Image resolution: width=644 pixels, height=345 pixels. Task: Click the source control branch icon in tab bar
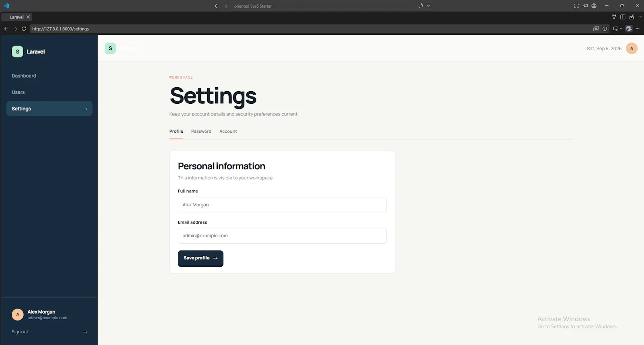click(614, 17)
